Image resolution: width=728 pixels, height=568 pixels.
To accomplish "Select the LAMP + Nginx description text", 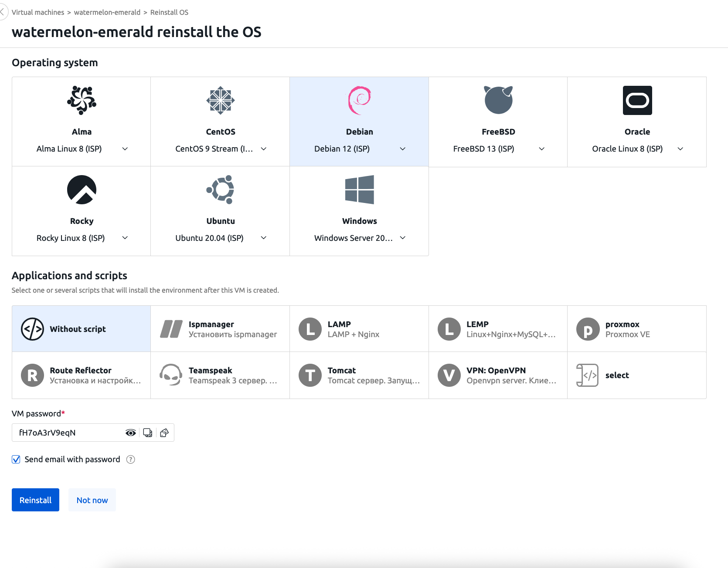I will 353,335.
